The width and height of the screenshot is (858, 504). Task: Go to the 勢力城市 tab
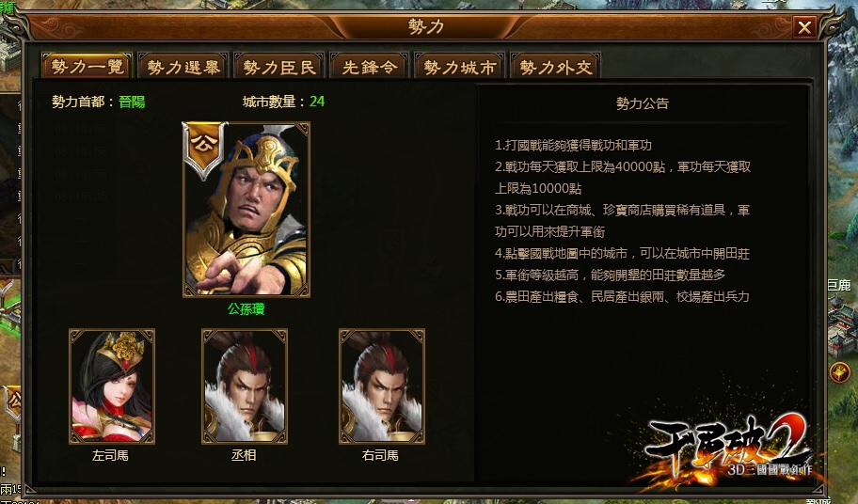click(460, 67)
